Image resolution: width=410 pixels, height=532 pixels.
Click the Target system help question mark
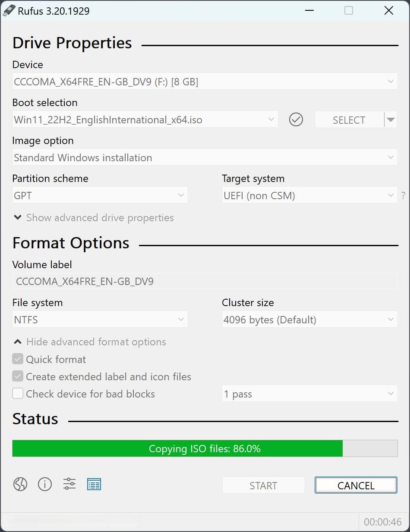(404, 195)
